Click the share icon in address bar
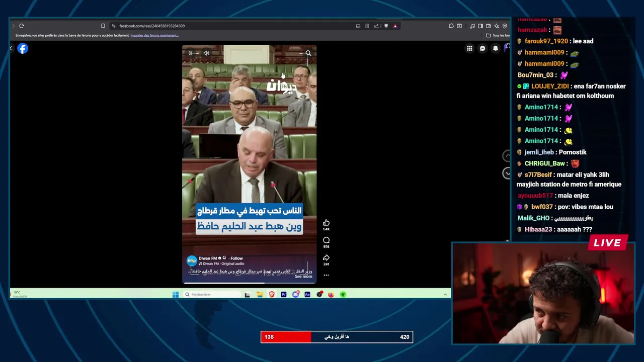644x362 pixels. 376,26
